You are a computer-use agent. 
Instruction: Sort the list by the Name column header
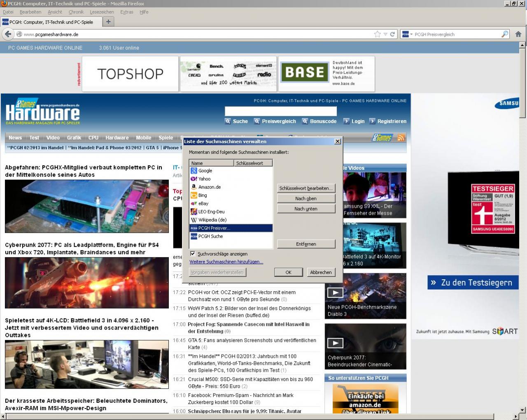[212, 163]
